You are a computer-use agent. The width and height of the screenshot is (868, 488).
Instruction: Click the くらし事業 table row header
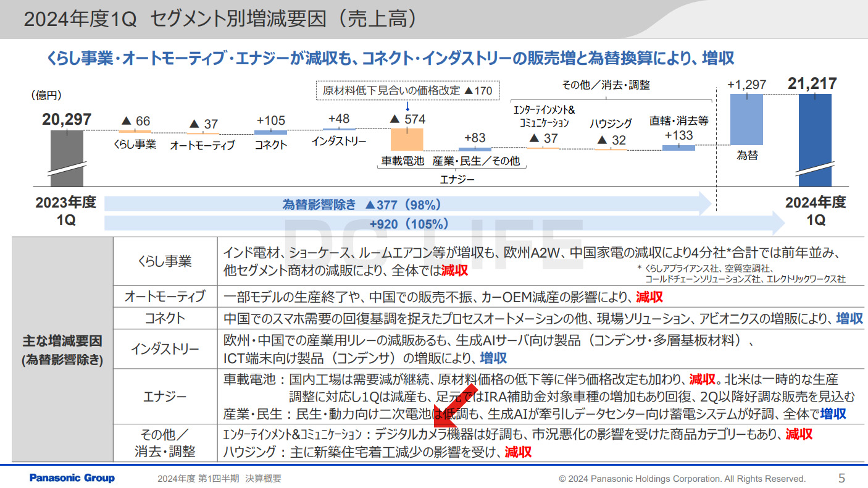tap(165, 261)
